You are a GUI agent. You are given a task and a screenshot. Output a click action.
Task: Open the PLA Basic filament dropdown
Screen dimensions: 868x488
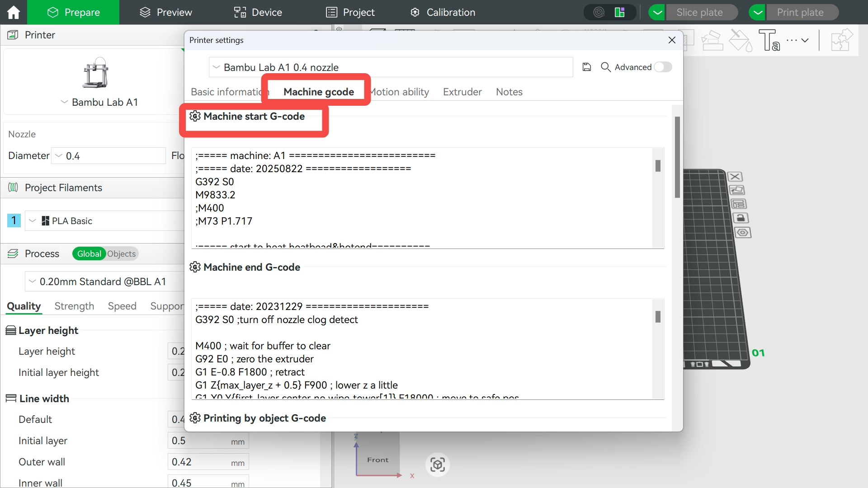[105, 221]
